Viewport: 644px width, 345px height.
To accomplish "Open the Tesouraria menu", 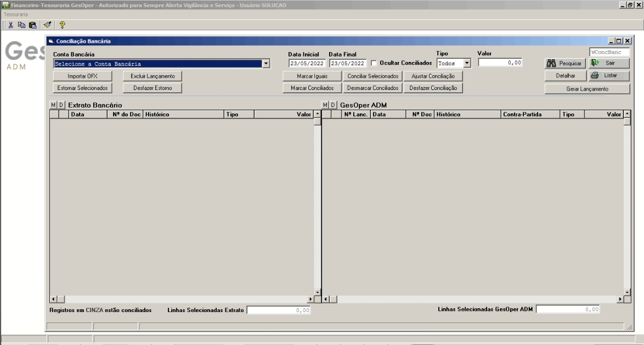I will 15,14.
